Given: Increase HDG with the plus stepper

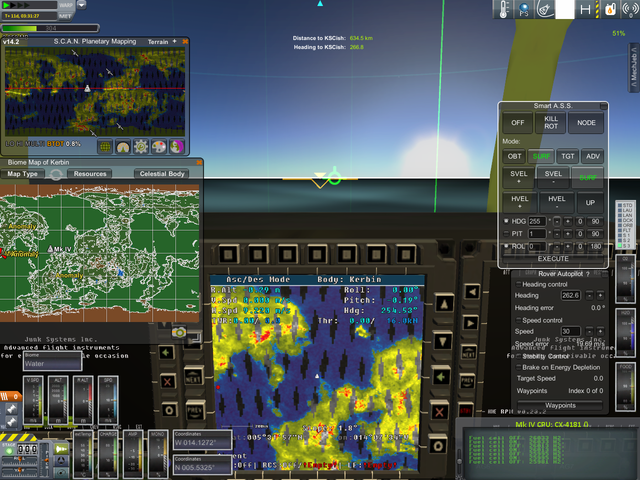Looking at the screenshot, I should point(567,221).
